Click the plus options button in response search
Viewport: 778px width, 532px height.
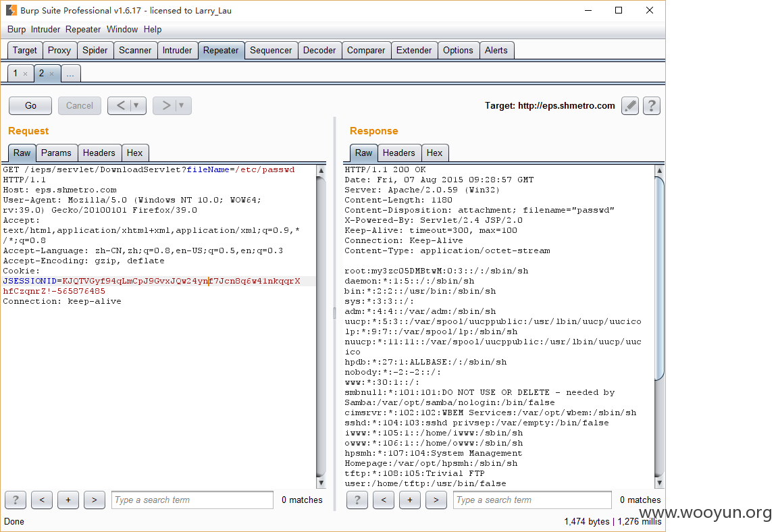pyautogui.click(x=410, y=500)
